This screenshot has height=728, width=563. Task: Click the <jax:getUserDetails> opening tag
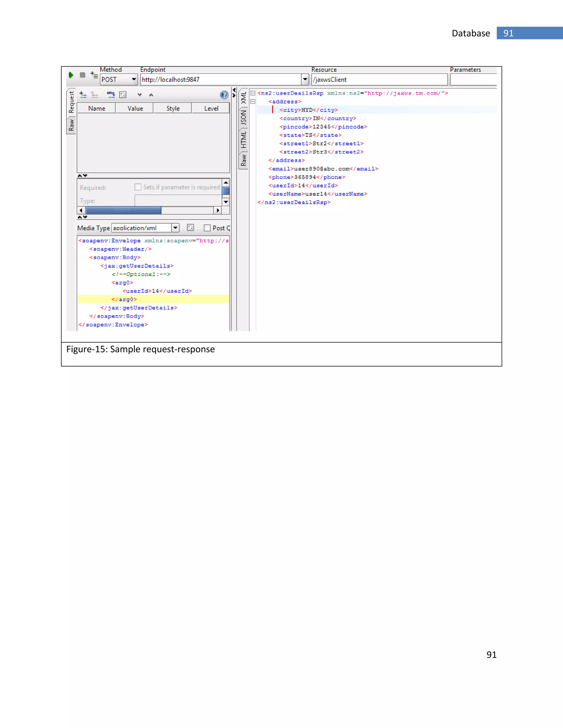(x=137, y=266)
